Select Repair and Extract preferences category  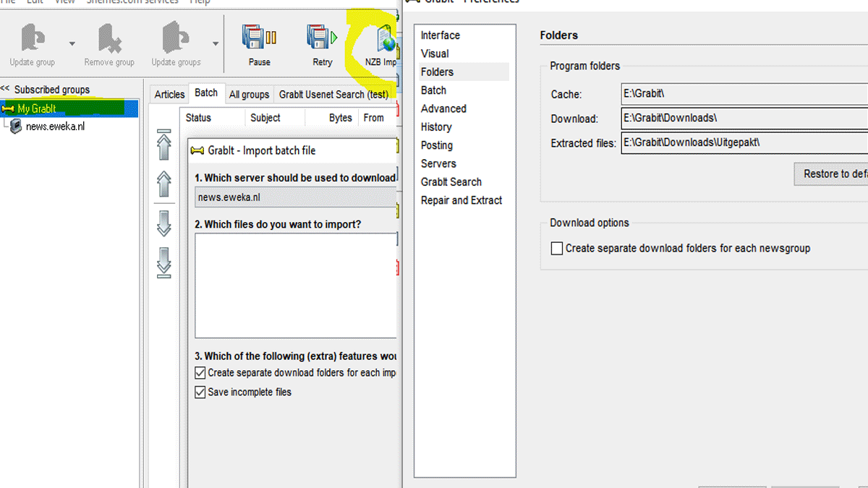(x=461, y=200)
